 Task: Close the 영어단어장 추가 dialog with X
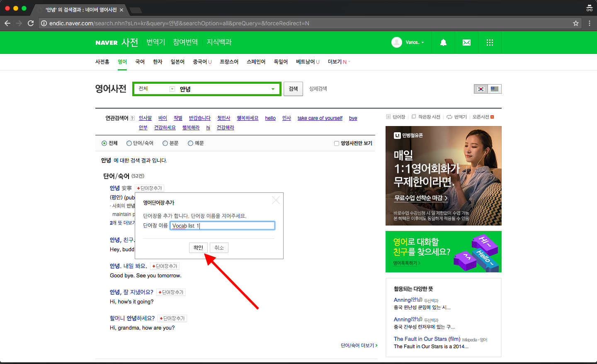276,201
